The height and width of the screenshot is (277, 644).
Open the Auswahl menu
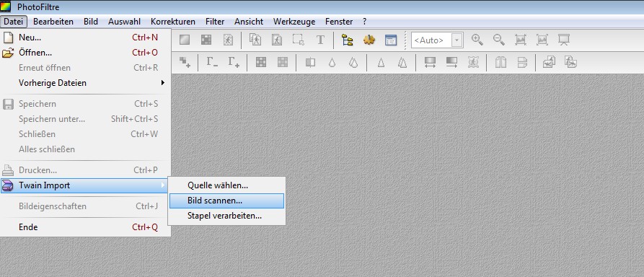click(x=125, y=22)
